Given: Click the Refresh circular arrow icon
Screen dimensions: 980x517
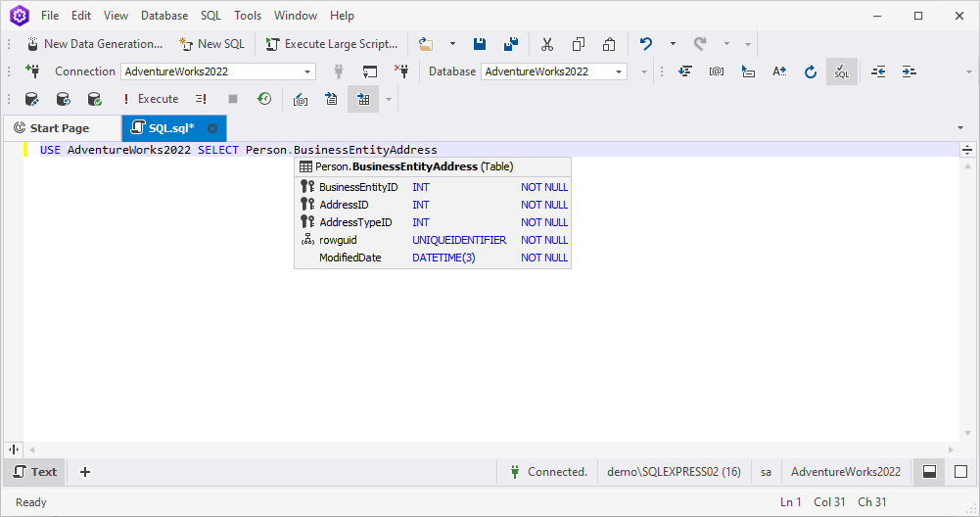Looking at the screenshot, I should tap(810, 71).
